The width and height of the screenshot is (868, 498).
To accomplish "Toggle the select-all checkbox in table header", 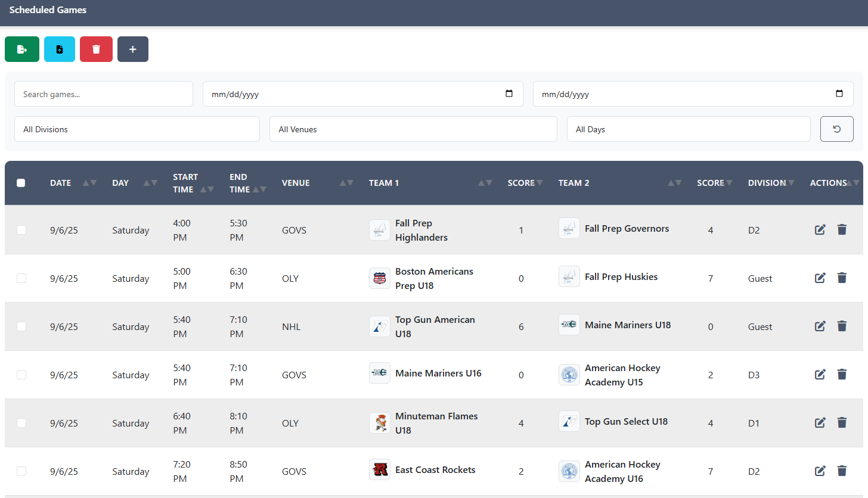I will 21,183.
